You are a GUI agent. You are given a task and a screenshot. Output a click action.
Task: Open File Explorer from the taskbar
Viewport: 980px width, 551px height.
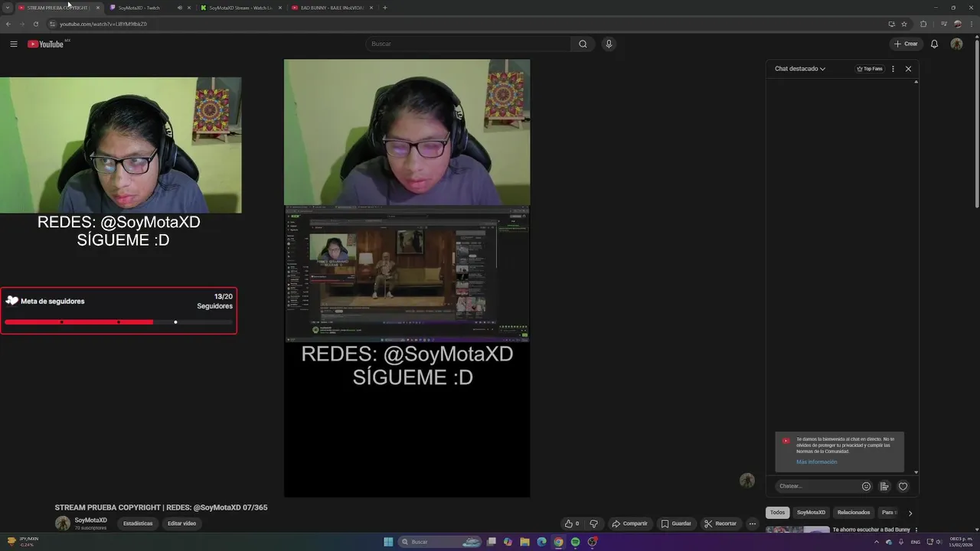[x=524, y=542]
